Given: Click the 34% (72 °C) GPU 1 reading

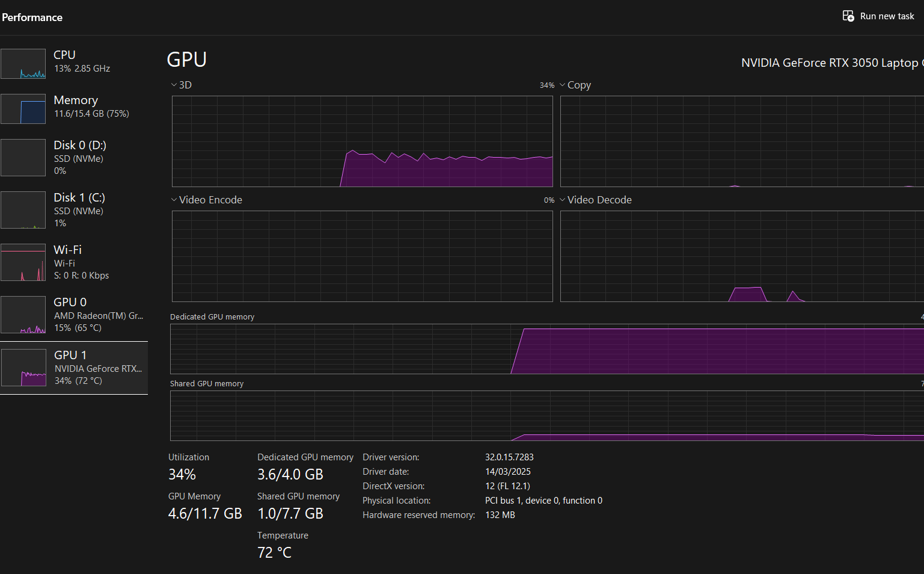Looking at the screenshot, I should click(78, 381).
